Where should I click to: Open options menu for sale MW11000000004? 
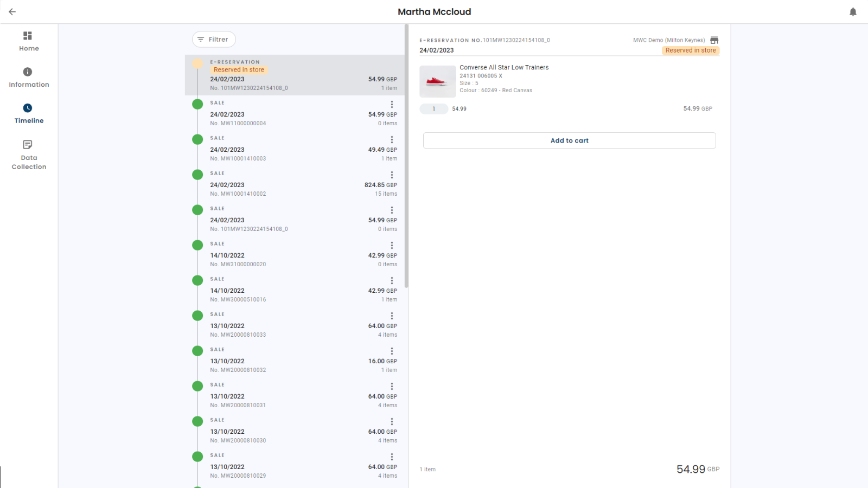click(392, 104)
